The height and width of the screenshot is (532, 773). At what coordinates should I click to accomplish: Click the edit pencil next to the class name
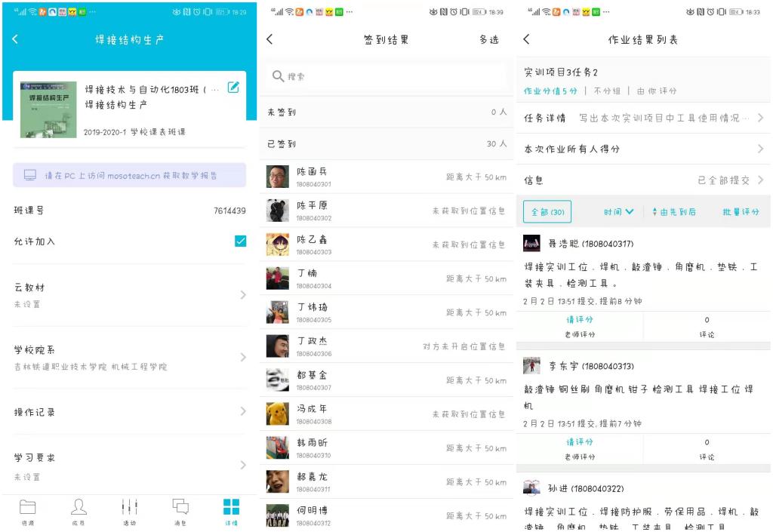[234, 88]
